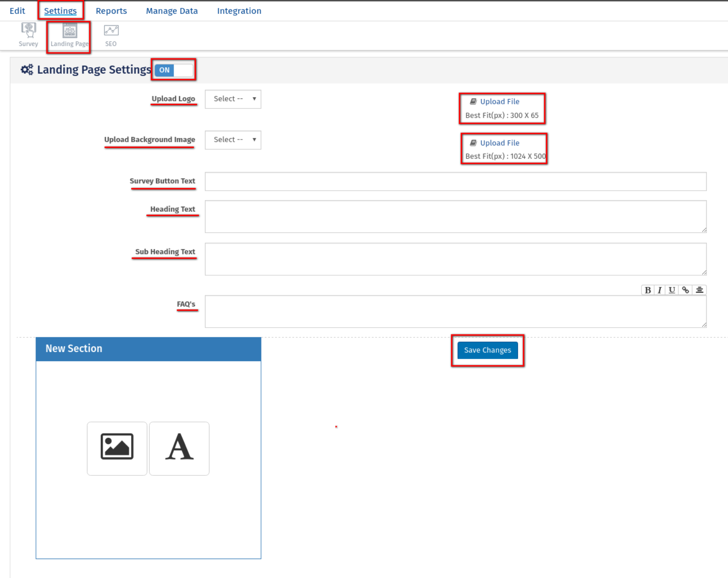The width and height of the screenshot is (728, 578).
Task: Click the Save Changes button
Action: 488,350
